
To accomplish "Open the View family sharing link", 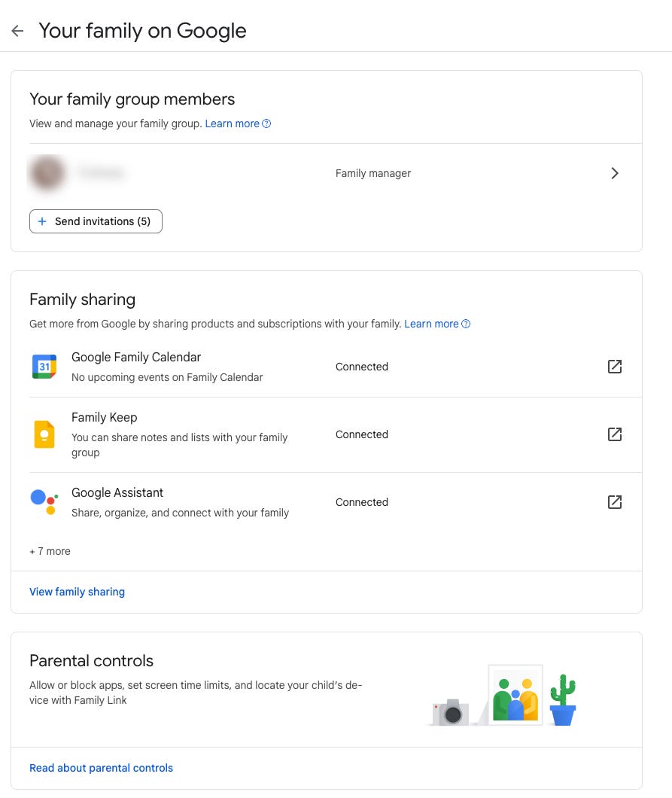I will (77, 592).
